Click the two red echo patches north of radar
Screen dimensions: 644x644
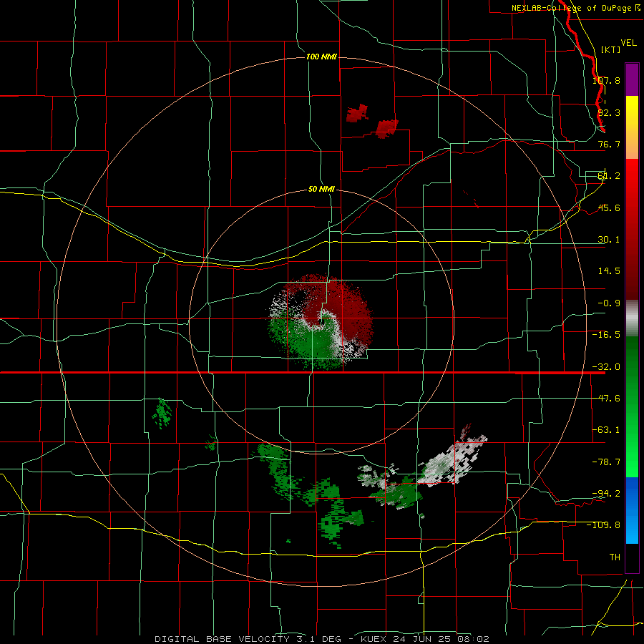coord(372,121)
